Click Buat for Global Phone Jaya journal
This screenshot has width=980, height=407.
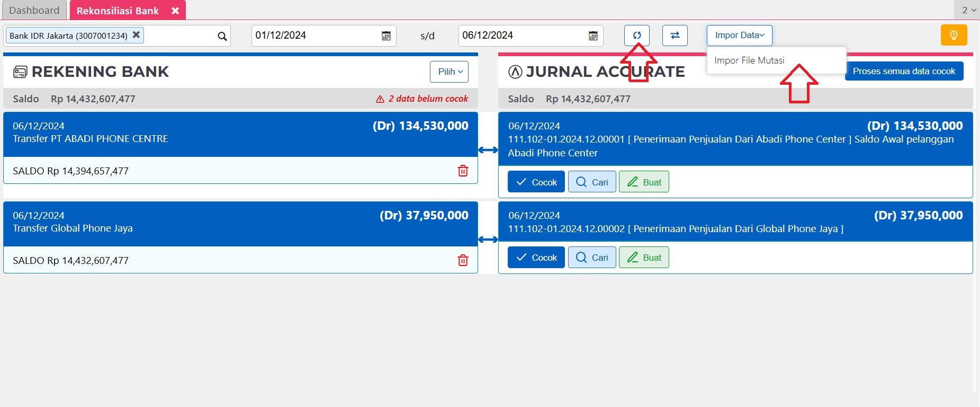(x=644, y=257)
